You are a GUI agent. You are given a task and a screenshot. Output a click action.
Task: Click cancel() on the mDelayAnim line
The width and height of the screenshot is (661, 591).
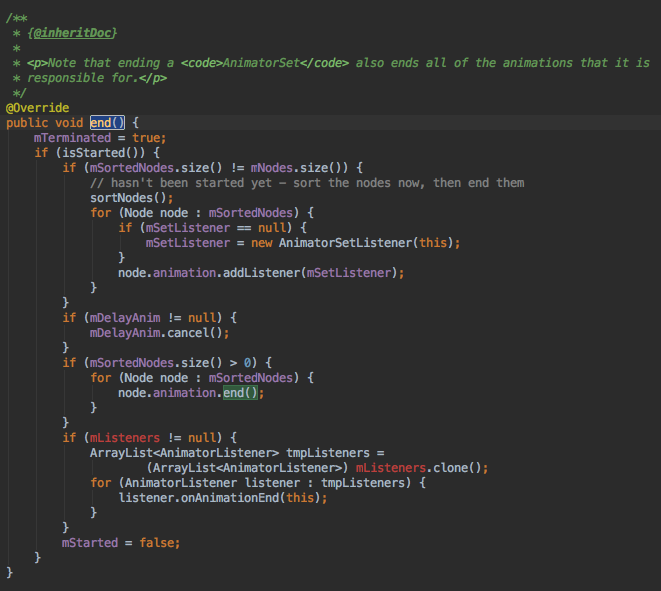pos(195,333)
